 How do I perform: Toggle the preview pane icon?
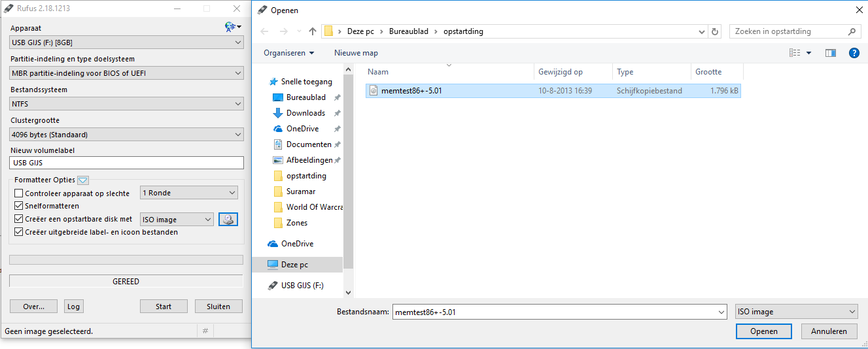coord(831,53)
